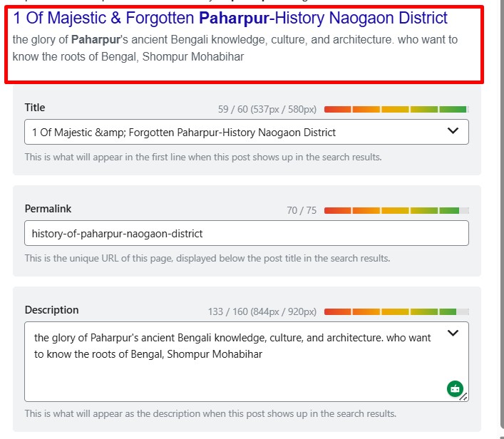The height and width of the screenshot is (439, 504).
Task: Open the Title field variables dropdown
Action: (453, 131)
